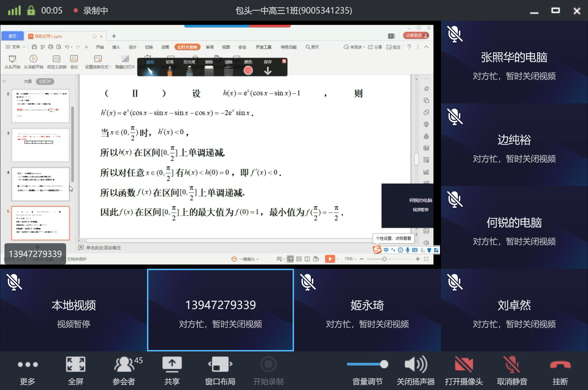Expand the 未同步 sync status dropdown
The width and height of the screenshot is (588, 390).
coord(354,47)
